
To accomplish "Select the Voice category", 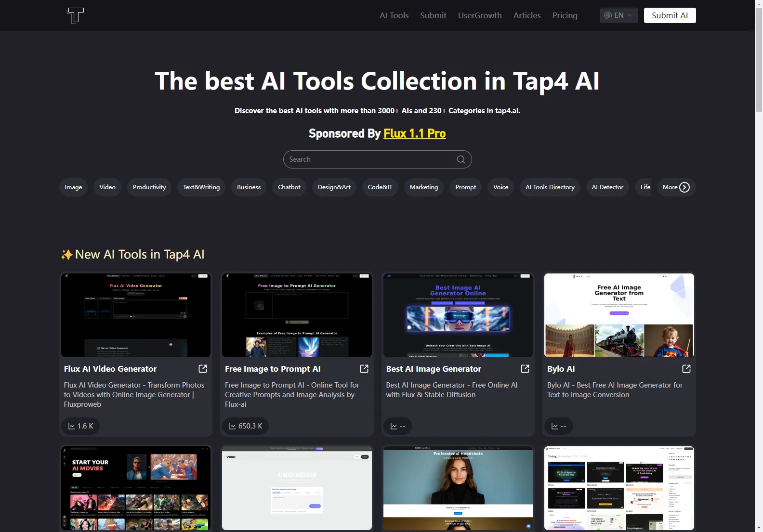I will tap(501, 187).
